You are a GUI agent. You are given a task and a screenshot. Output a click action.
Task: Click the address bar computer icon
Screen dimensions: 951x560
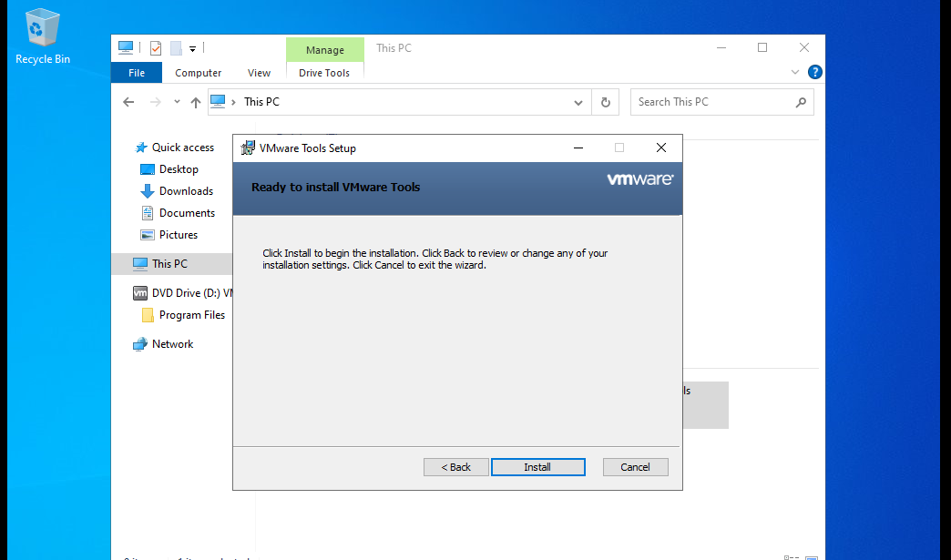pos(218,101)
